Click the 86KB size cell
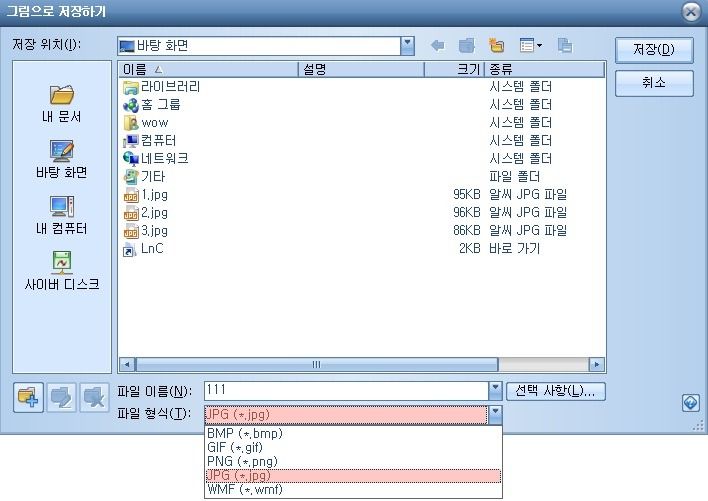708x501 pixels. pos(466,231)
